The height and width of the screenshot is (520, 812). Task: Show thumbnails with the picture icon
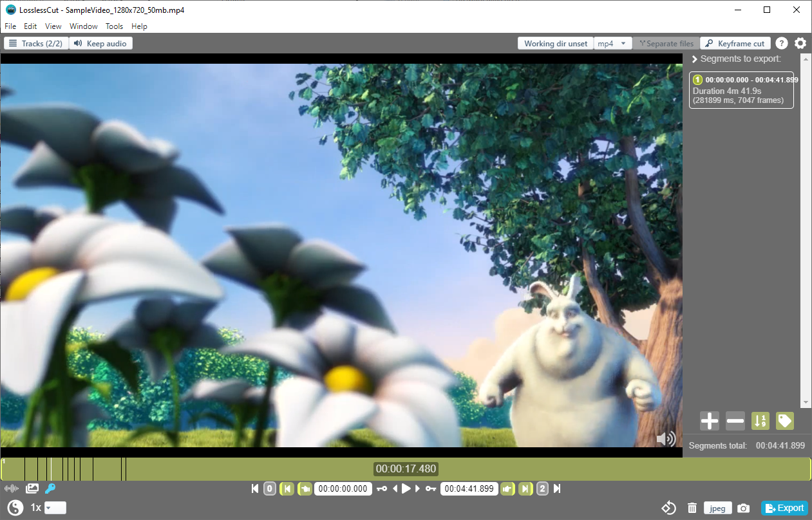tap(32, 489)
